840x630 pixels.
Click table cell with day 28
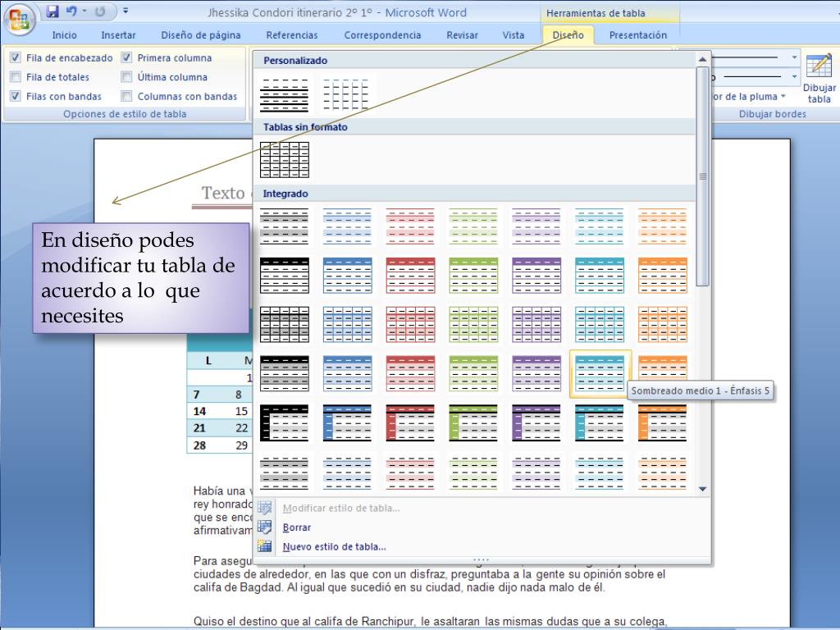point(199,445)
